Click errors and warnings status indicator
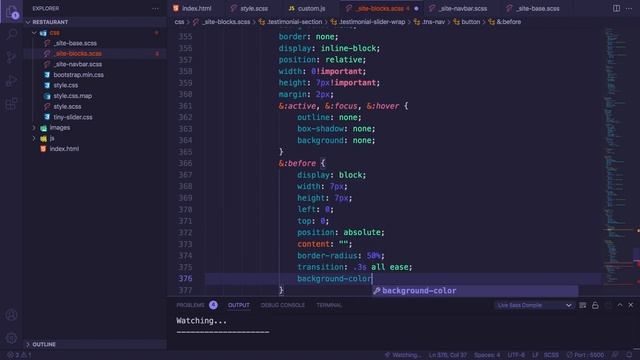 click(20, 355)
